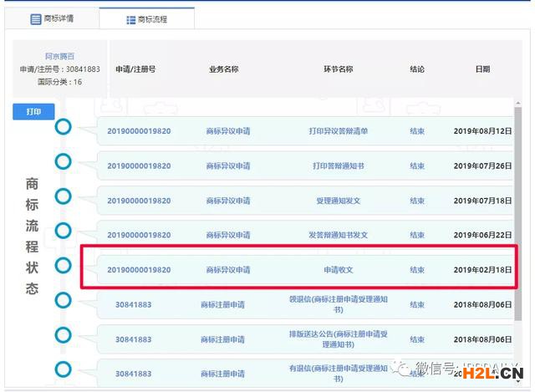The image size is (535, 392).
Task: Open the 排版送达公告 step entry
Action: (338, 339)
